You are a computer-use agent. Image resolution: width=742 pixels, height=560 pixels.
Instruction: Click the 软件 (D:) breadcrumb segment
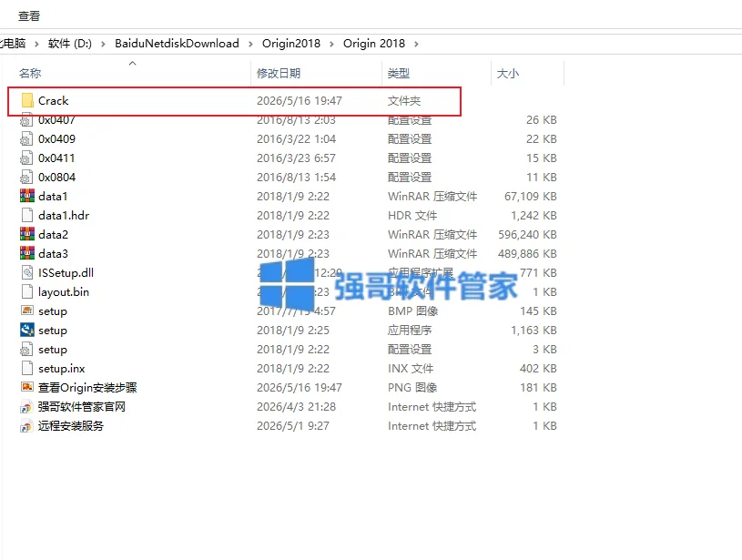(x=70, y=44)
